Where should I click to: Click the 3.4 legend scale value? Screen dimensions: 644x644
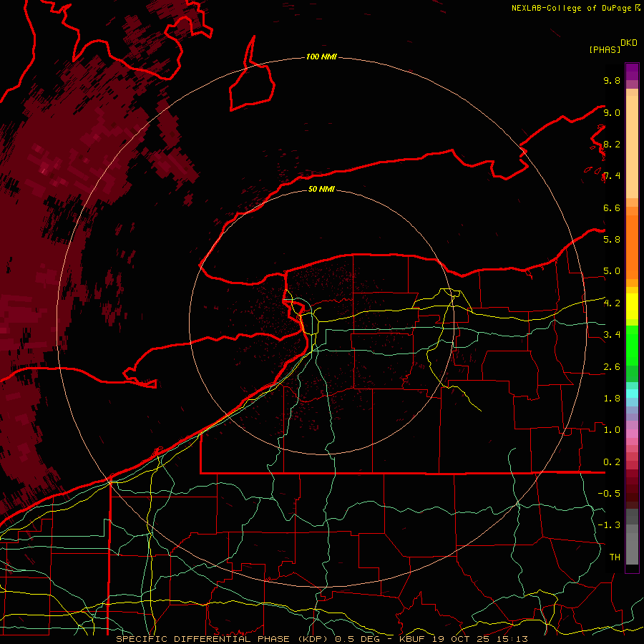tap(612, 334)
